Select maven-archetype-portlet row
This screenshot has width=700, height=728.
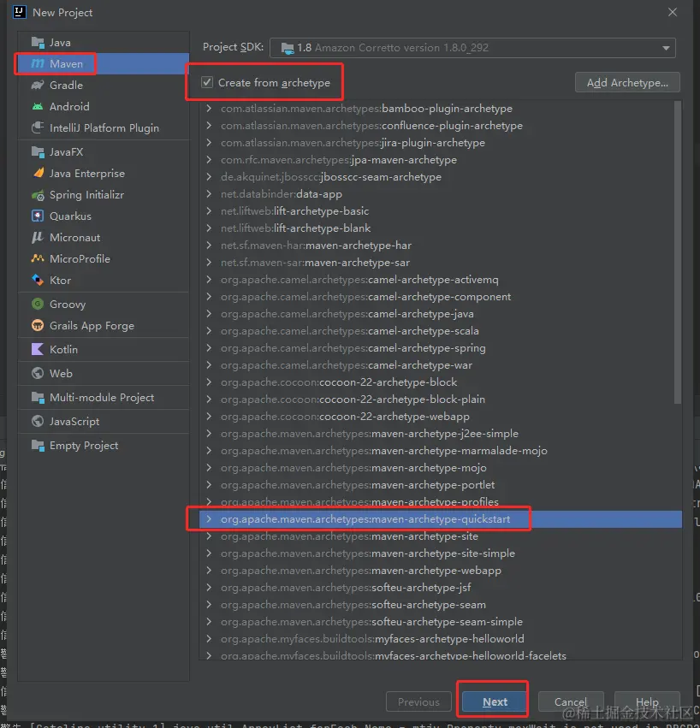coord(441,485)
